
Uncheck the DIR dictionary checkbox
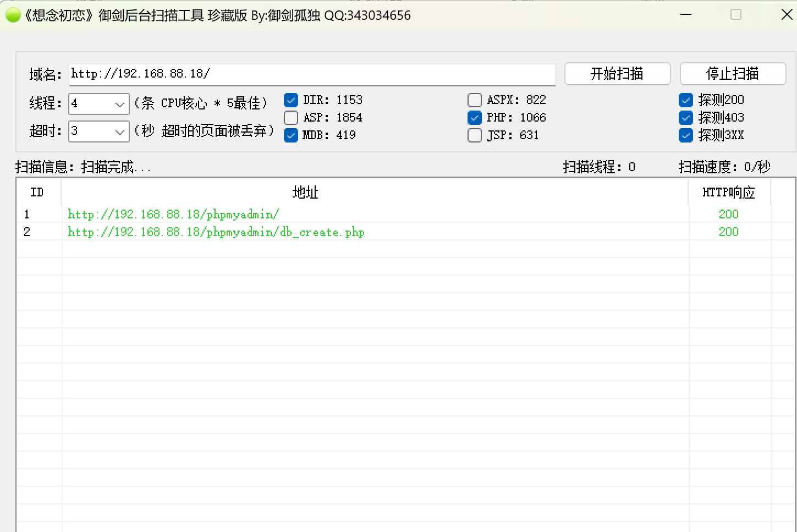click(291, 100)
